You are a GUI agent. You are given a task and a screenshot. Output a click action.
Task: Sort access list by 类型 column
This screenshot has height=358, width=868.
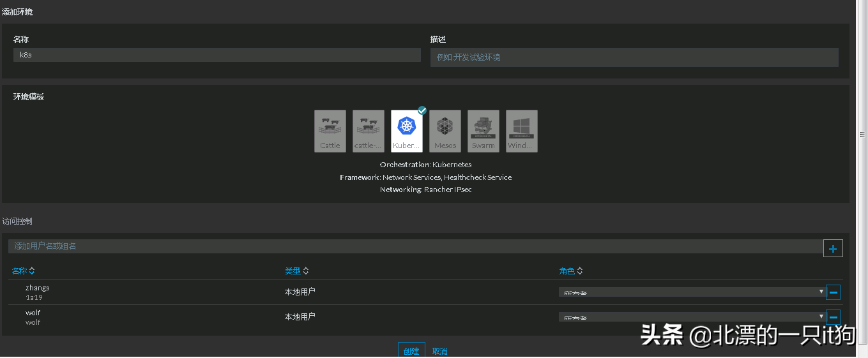(x=296, y=271)
